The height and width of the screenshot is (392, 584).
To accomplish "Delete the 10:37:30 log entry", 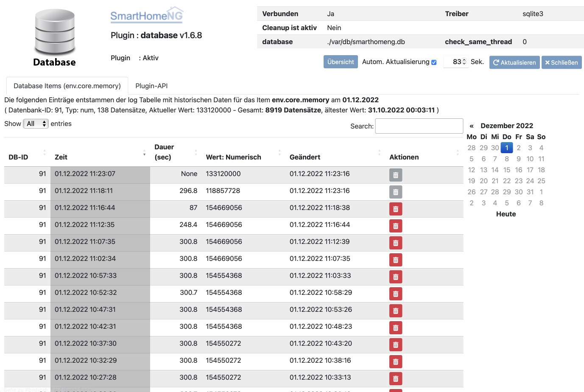I will pos(396,345).
